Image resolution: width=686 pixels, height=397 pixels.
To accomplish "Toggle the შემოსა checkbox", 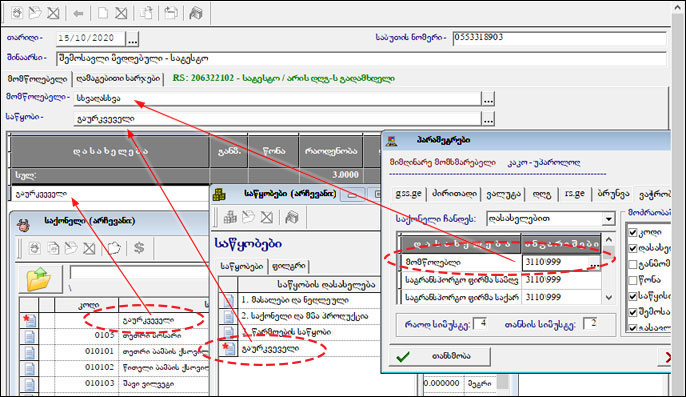I will [633, 312].
